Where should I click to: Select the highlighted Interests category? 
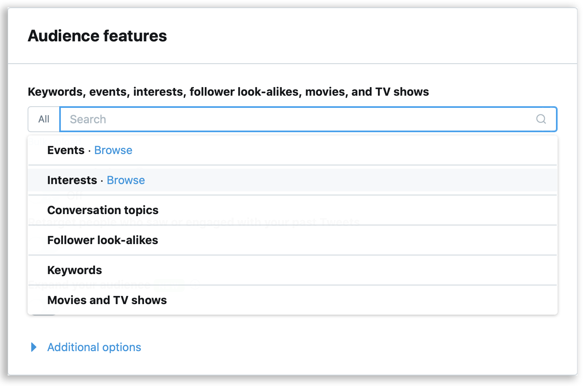click(x=292, y=180)
